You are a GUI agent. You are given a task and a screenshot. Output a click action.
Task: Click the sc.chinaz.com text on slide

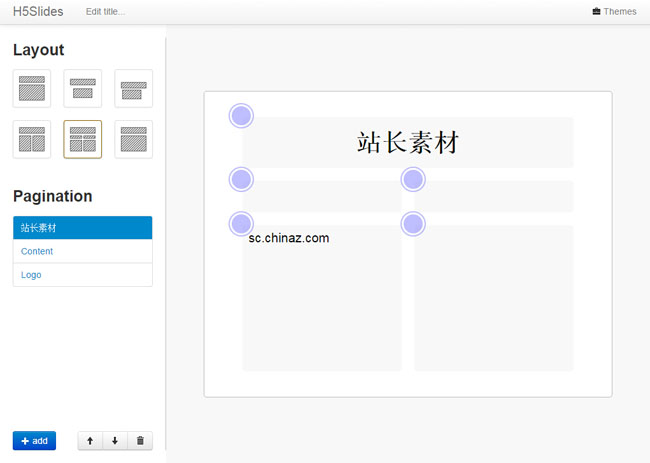point(289,238)
